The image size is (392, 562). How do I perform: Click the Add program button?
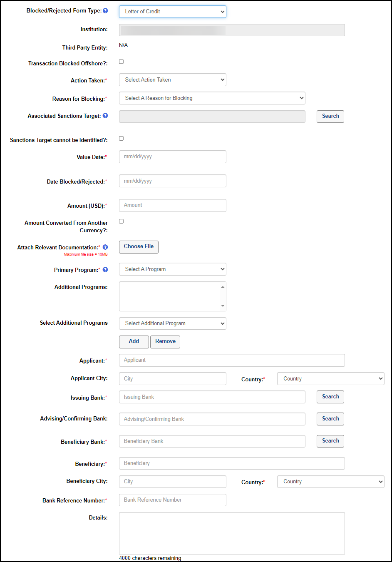(134, 342)
